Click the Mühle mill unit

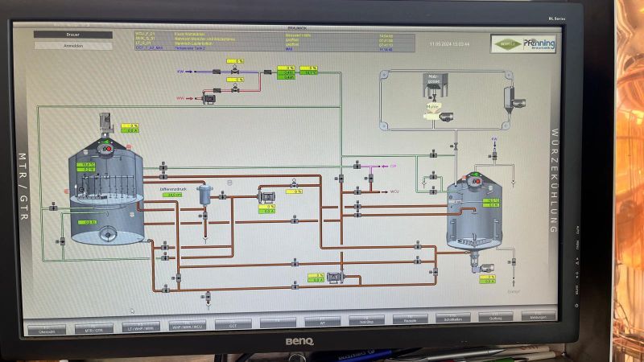click(432, 109)
